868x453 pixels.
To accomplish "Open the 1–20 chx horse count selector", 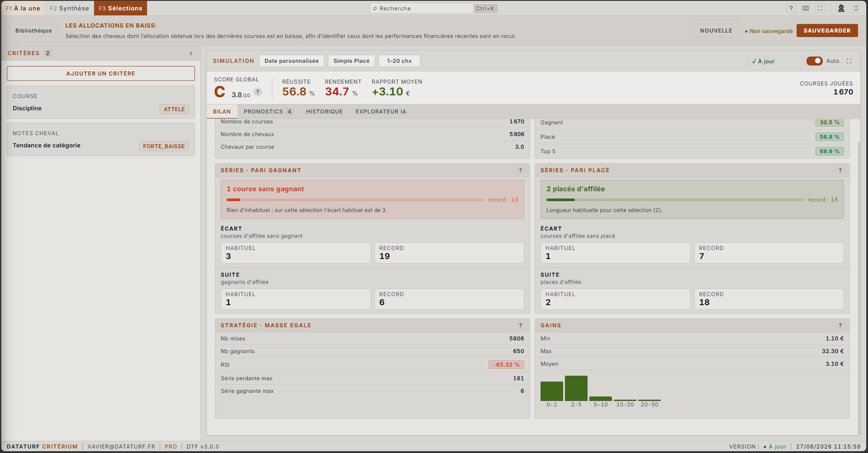I will (x=399, y=61).
